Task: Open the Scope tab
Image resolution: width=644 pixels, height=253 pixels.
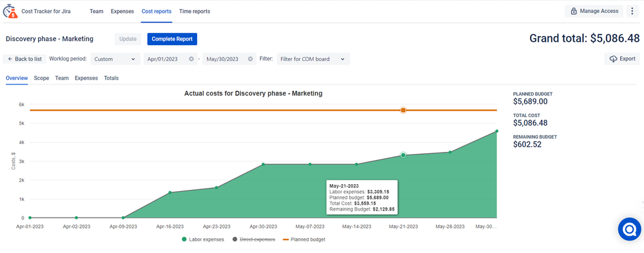Action: pos(41,78)
